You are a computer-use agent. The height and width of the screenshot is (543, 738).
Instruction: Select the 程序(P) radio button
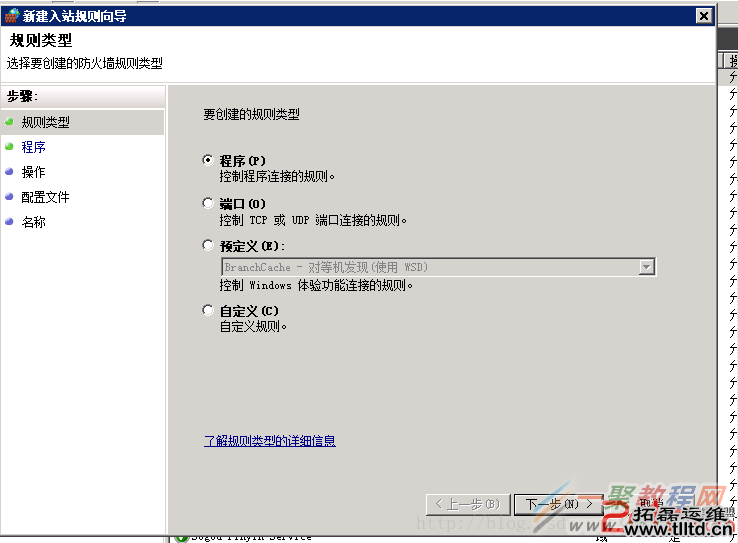208,160
